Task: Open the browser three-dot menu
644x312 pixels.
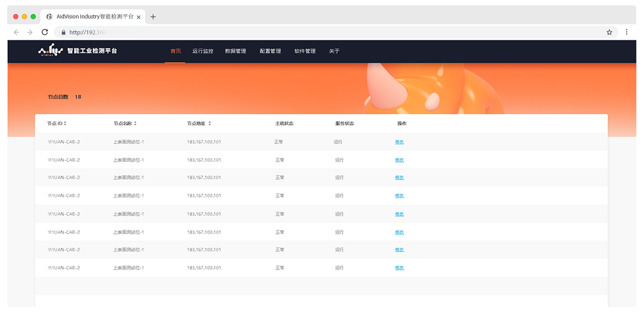Action: click(x=627, y=32)
